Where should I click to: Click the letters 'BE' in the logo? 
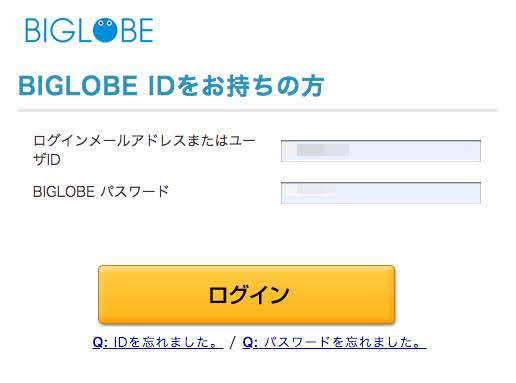pos(137,30)
